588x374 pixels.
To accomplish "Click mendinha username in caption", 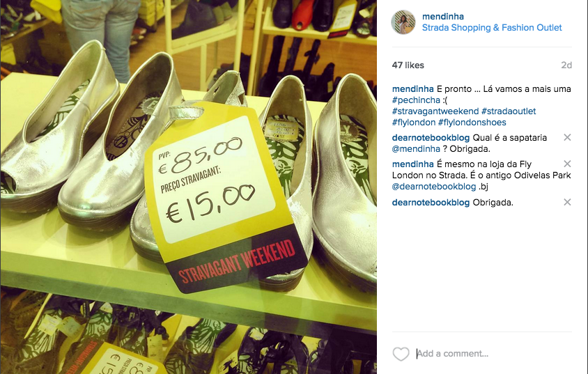I will [412, 89].
